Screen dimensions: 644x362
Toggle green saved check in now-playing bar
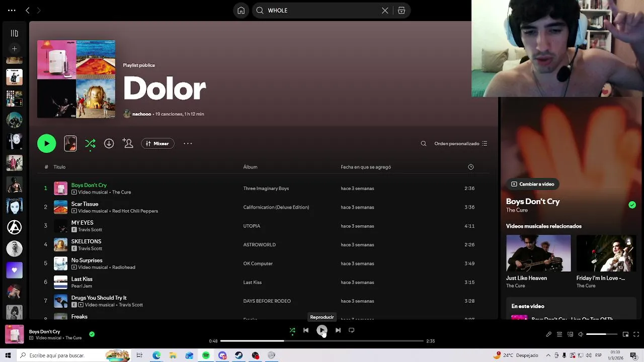[x=92, y=334]
